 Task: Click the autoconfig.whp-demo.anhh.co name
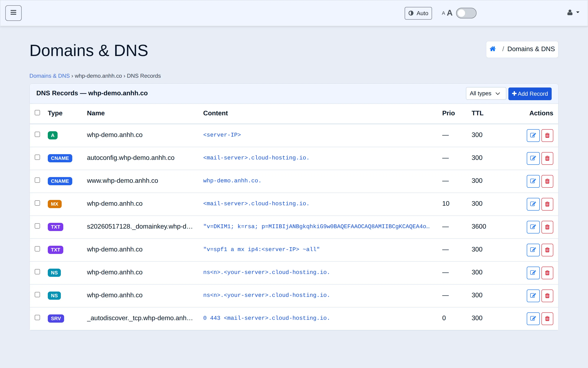(x=130, y=158)
